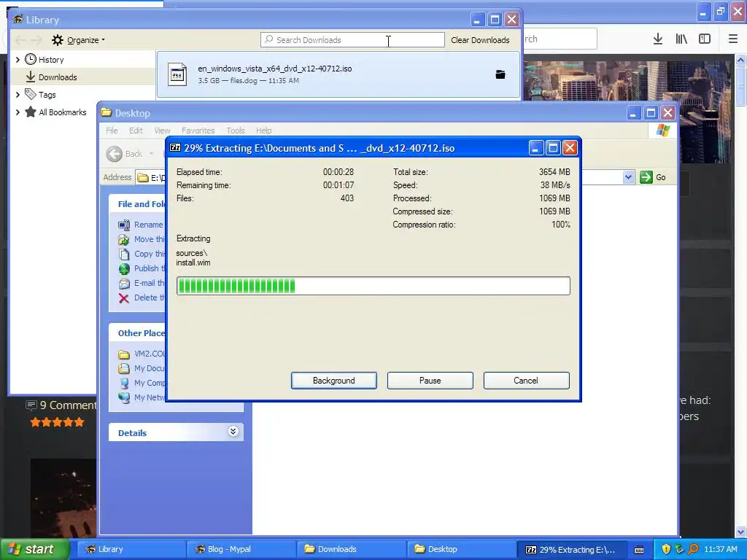The height and width of the screenshot is (560, 747).
Task: Click Background button in 7-Zip dialog
Action: [333, 381]
